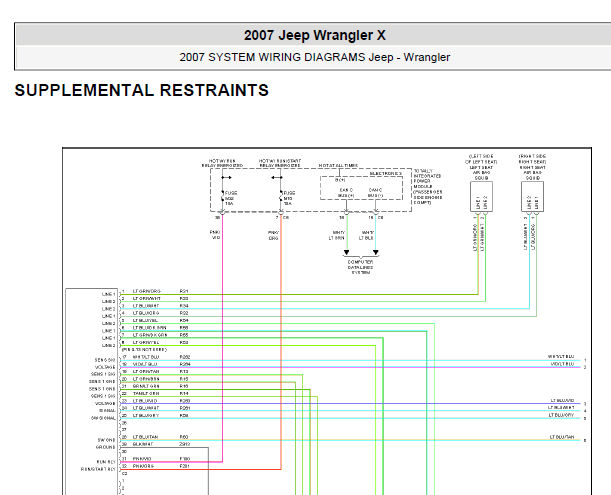The height and width of the screenshot is (495, 611).
Task: Select pin 20 'LT GRN/BRN' wire label
Action: [146, 379]
